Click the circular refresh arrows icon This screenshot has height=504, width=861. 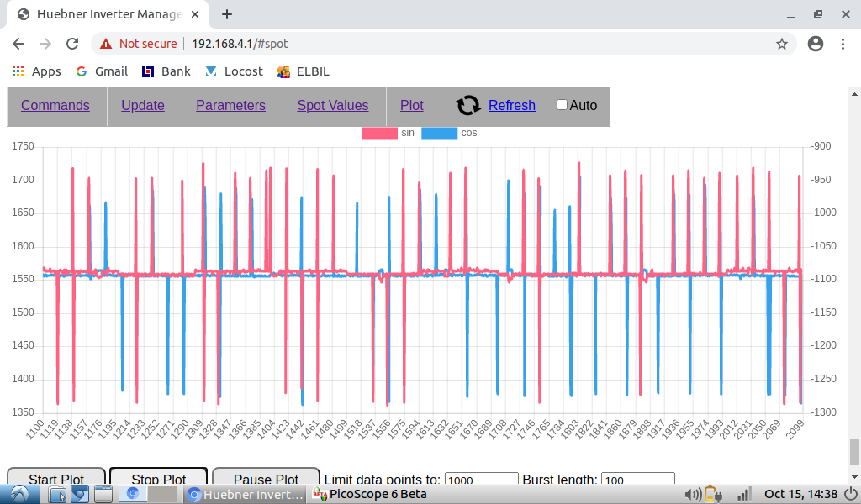coord(468,105)
